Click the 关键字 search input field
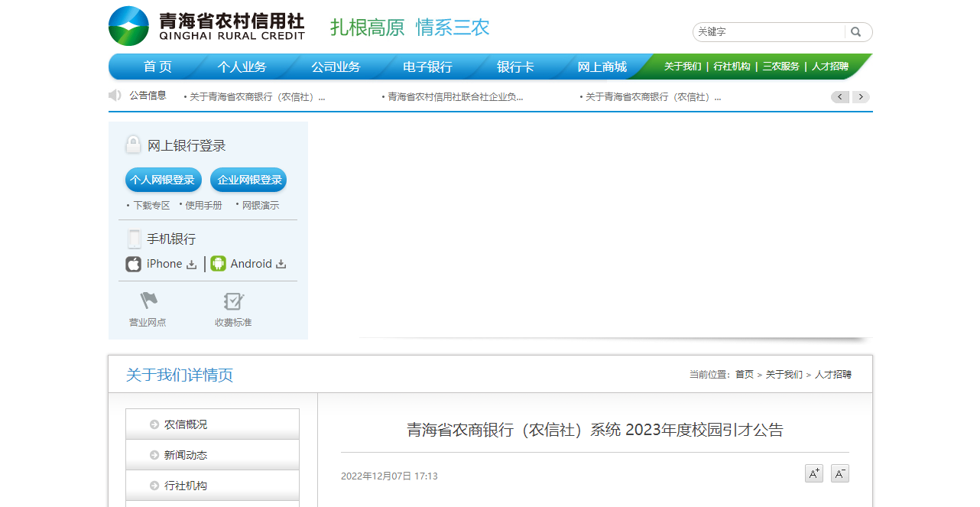This screenshot has height=507, width=980. tap(768, 32)
